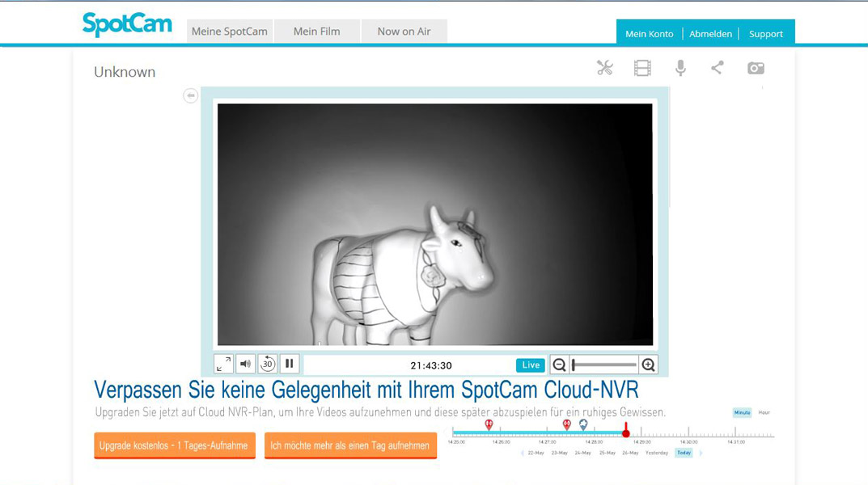868x485 pixels.
Task: Select 25-May on date selector
Action: (x=608, y=453)
